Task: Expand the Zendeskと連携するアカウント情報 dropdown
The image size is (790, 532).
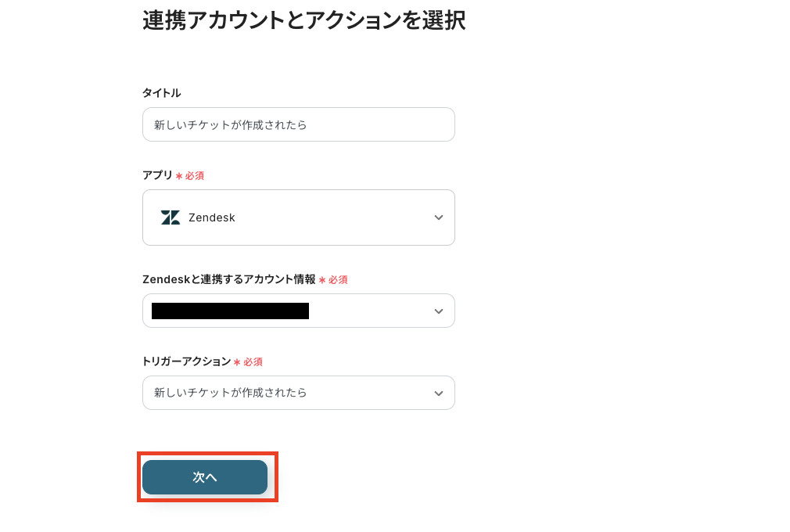Action: click(299, 311)
